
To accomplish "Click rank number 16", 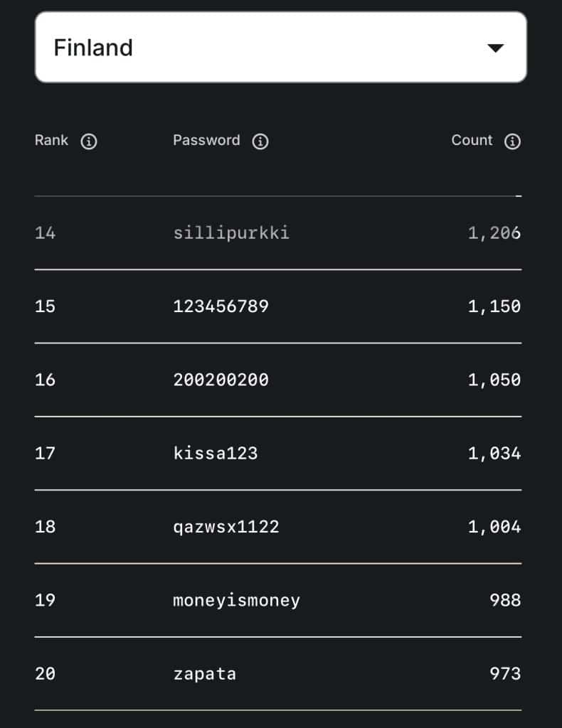I will [x=45, y=380].
